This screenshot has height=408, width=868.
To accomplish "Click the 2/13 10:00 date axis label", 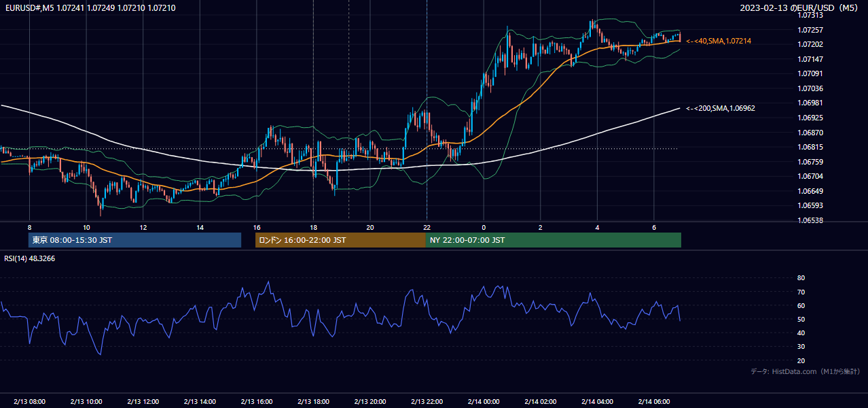I will [86, 401].
